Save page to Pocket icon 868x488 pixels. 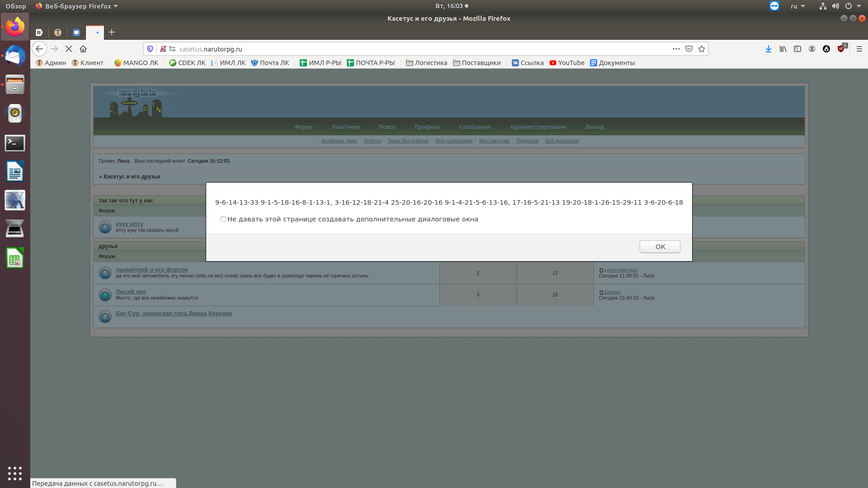click(689, 49)
